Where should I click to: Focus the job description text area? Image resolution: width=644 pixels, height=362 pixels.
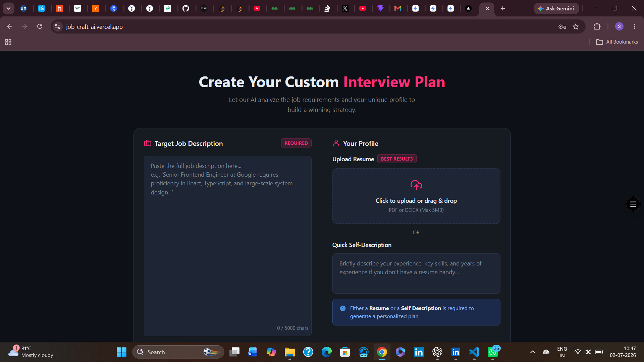click(x=228, y=246)
